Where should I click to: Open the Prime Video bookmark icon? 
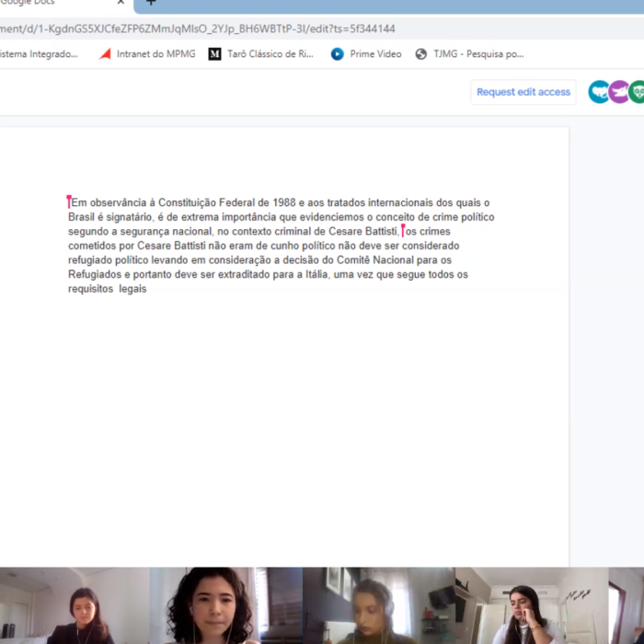tap(338, 54)
